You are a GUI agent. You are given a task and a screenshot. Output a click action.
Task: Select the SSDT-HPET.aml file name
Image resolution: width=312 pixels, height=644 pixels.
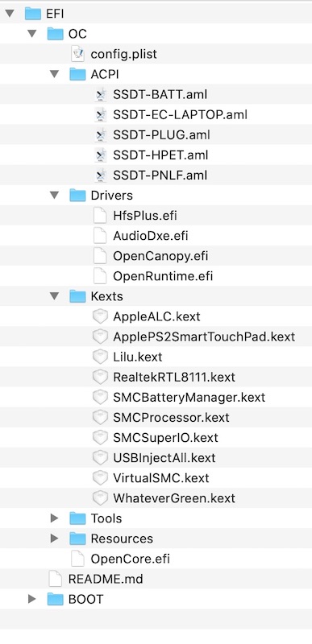(160, 155)
